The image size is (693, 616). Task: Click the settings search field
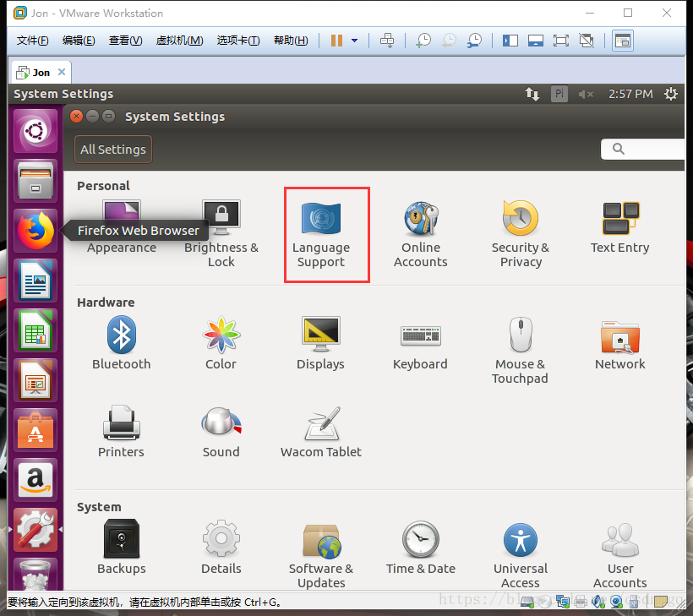(642, 149)
